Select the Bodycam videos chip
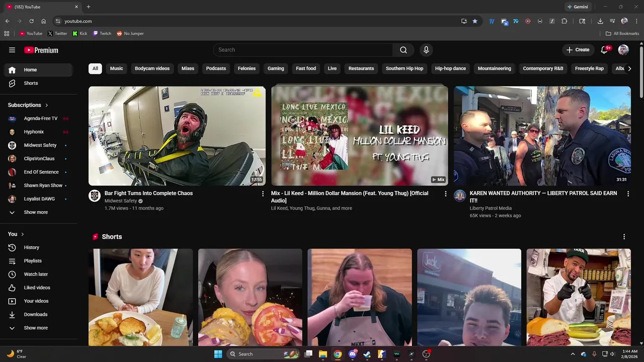This screenshot has width=644, height=362. (x=152, y=68)
